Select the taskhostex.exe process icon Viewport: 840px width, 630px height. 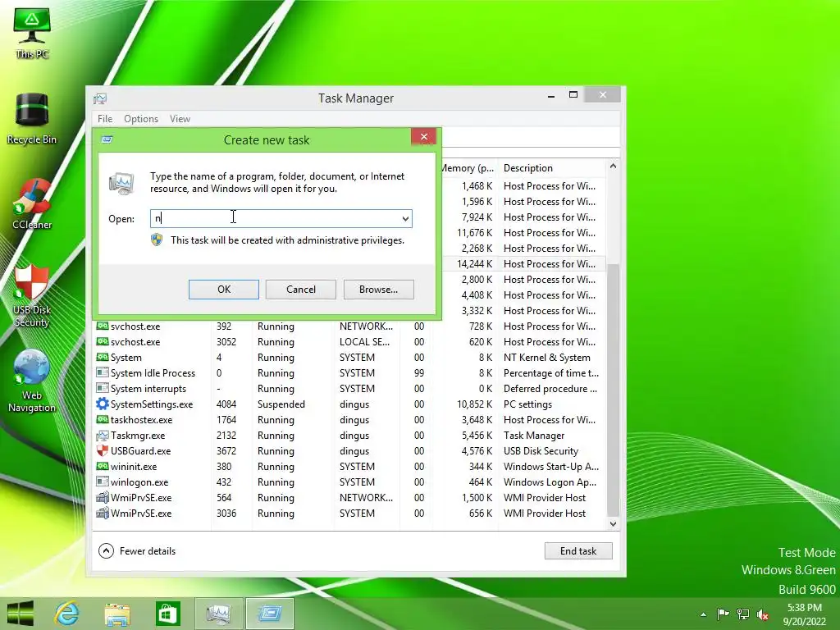pos(102,419)
